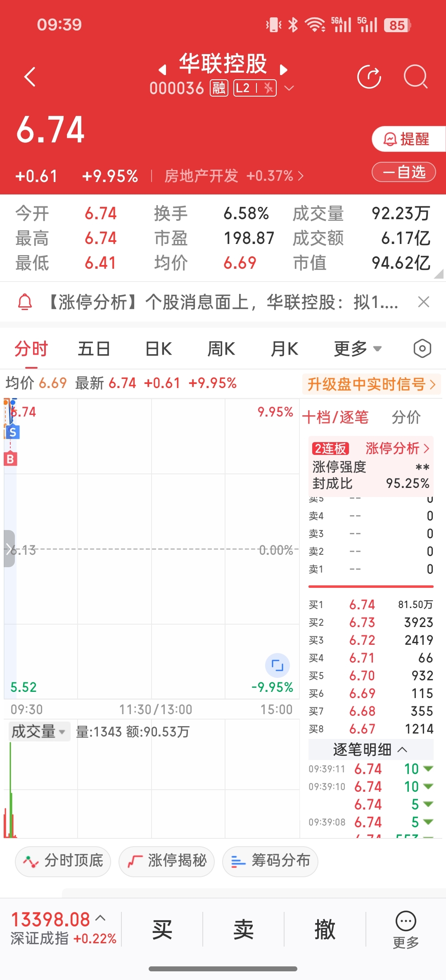Select 买8 6.67 order row
Image resolution: width=446 pixels, height=980 pixels.
click(371, 729)
